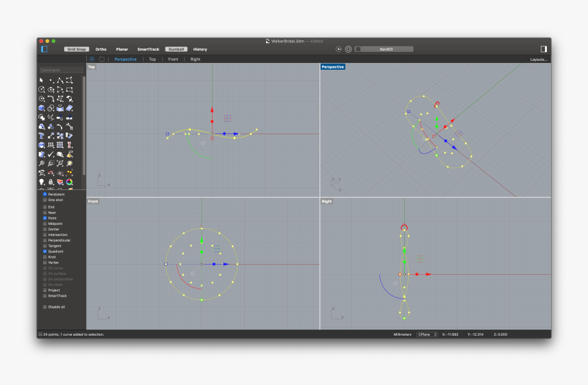The height and width of the screenshot is (385, 588).
Task: Click the tool palette vertical scrollbar
Action: (x=84, y=126)
